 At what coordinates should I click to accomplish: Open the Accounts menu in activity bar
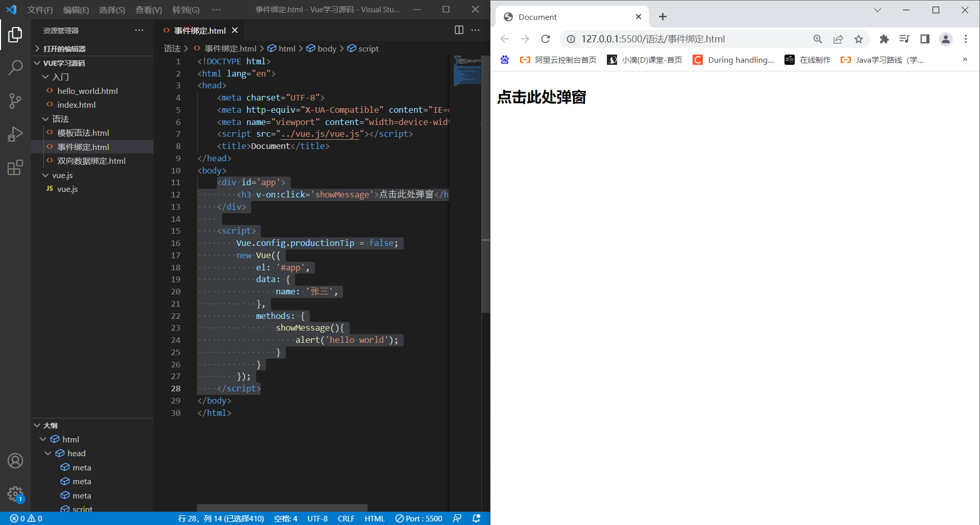pos(15,461)
